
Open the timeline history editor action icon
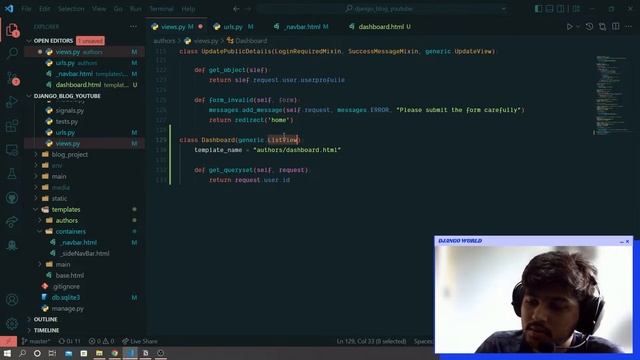[x=589, y=27]
